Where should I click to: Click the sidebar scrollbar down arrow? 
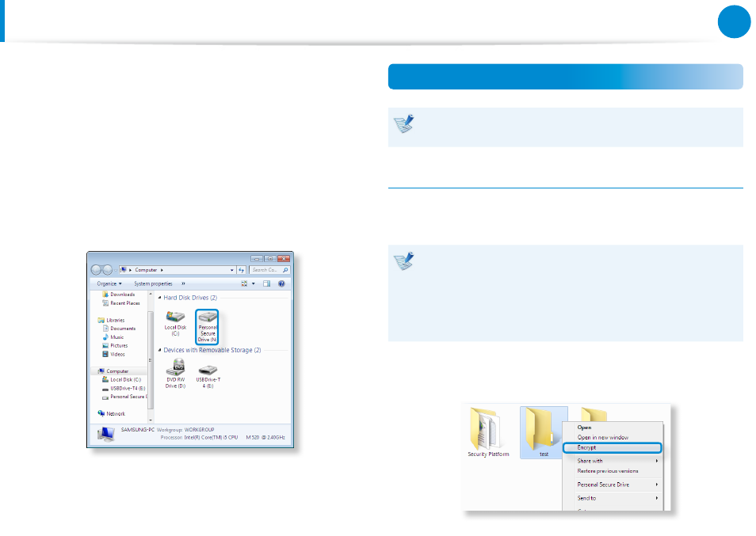151,420
